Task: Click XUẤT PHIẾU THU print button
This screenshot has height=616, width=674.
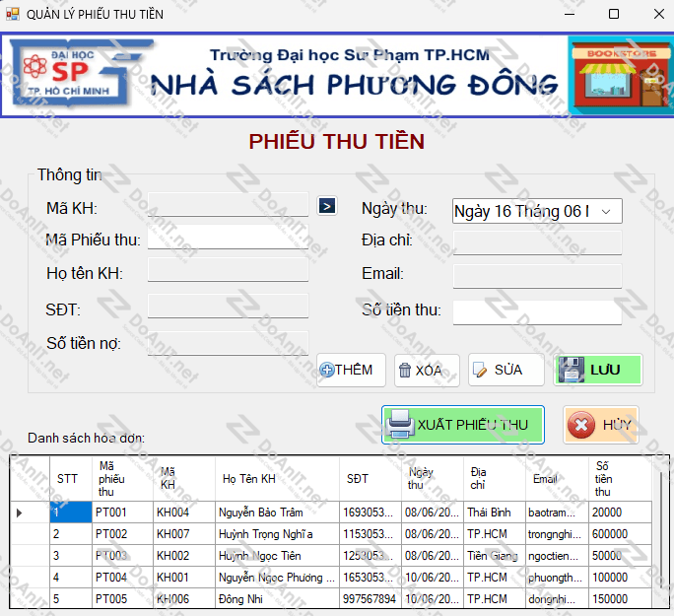Action: 463,425
